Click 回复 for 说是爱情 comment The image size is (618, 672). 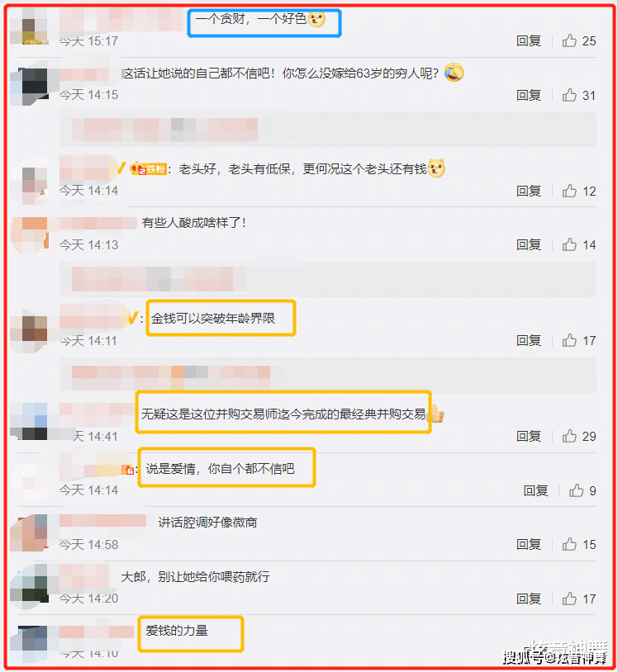click(x=535, y=490)
